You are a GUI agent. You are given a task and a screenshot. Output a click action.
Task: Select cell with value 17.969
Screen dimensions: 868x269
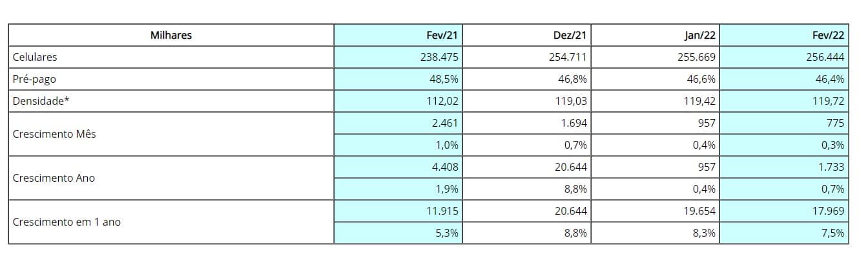click(x=783, y=211)
